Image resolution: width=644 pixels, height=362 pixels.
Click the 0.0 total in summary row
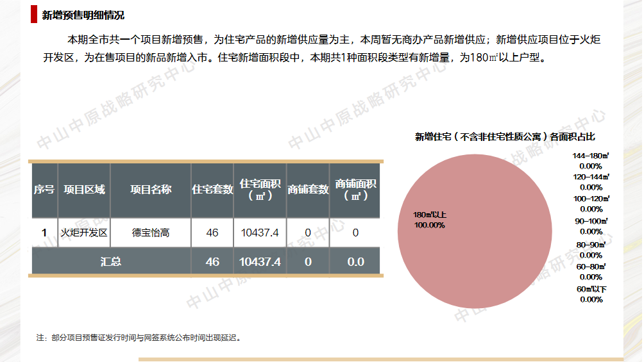pos(355,261)
